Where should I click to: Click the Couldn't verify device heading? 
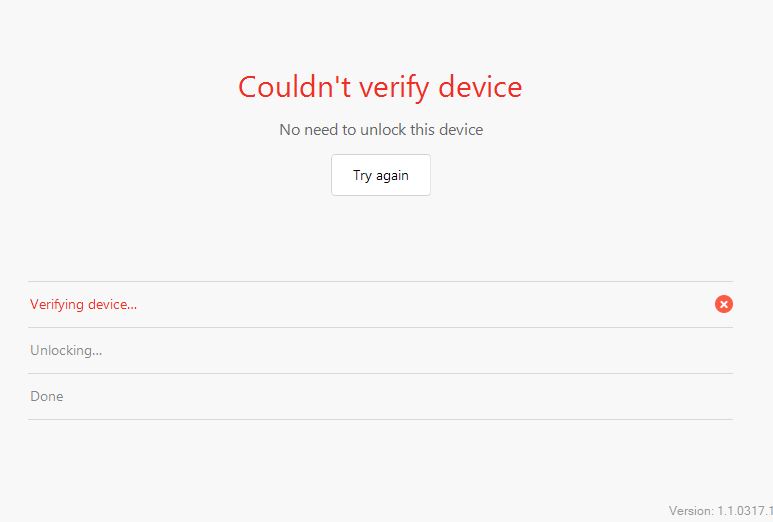point(380,87)
